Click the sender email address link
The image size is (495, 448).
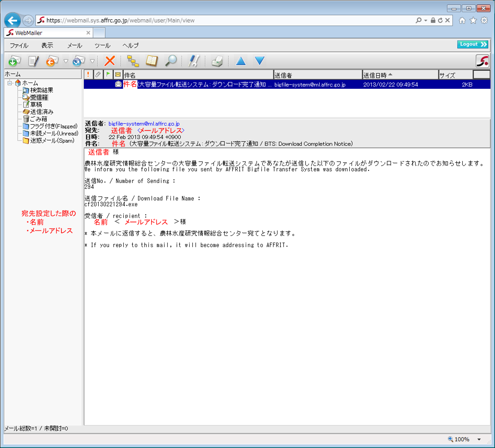pos(144,123)
